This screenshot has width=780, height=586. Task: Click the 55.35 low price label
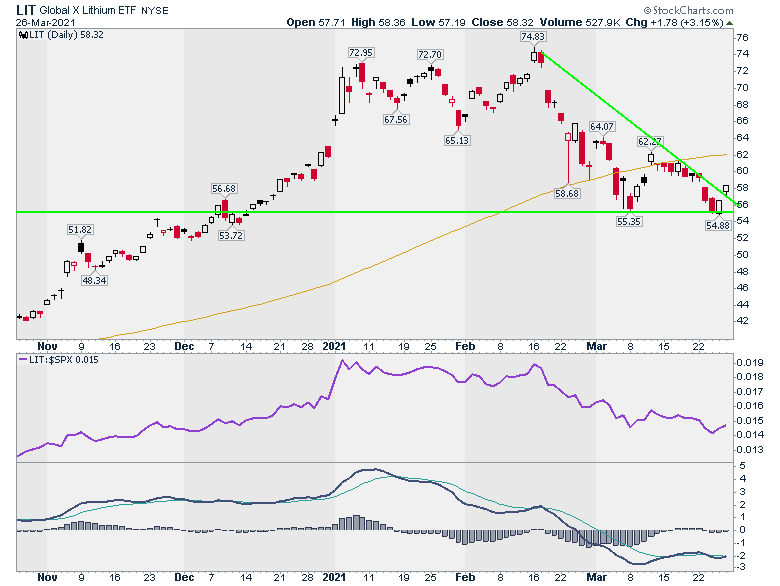[629, 221]
